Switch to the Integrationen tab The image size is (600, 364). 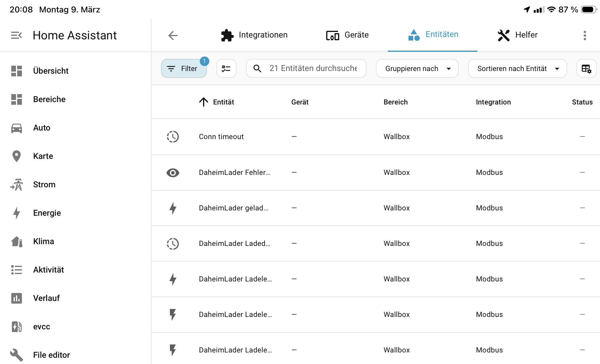[x=254, y=35]
